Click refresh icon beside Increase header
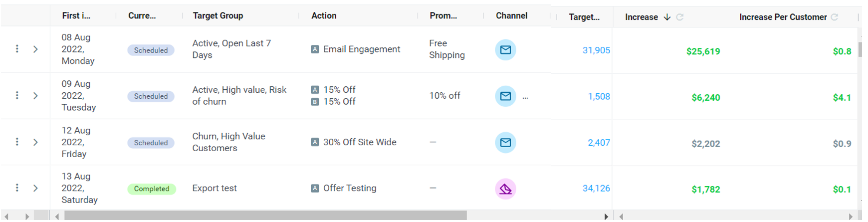The image size is (868, 222). tap(679, 17)
